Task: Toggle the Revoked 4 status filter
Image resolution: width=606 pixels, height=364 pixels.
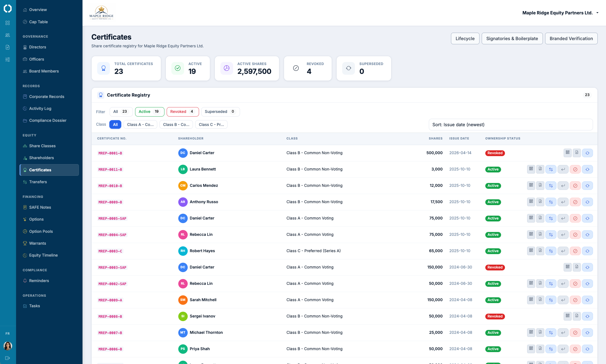Action: pyautogui.click(x=182, y=112)
